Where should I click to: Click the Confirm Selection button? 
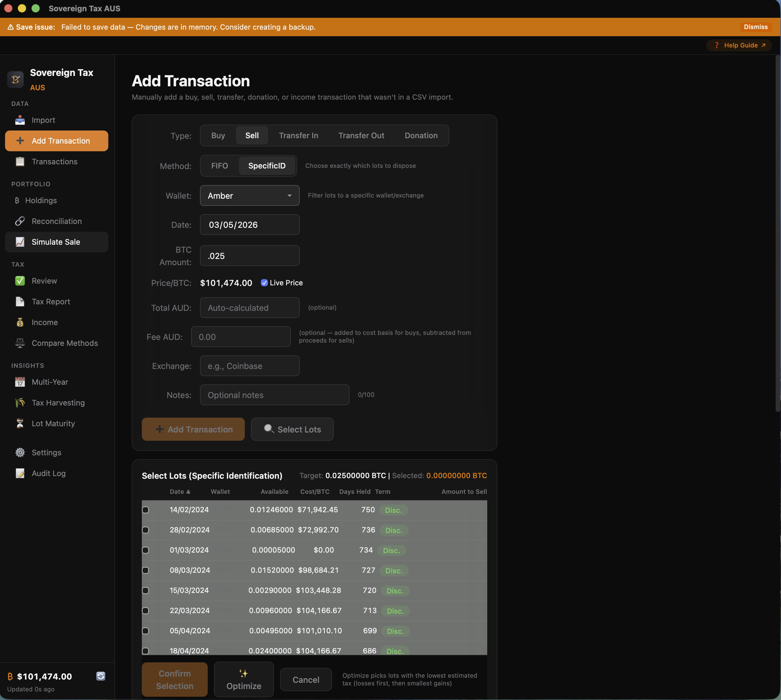174,679
